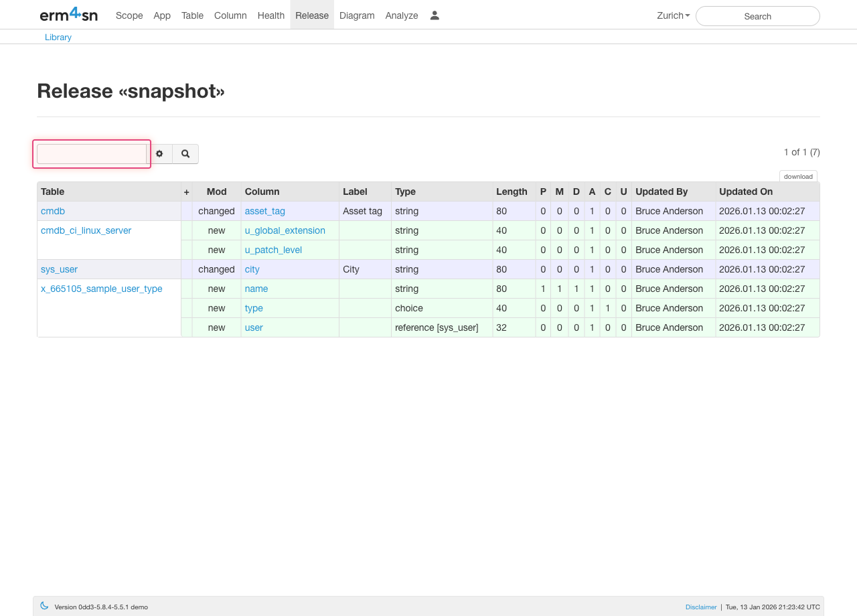Go to the Analyze menu item

tap(402, 15)
